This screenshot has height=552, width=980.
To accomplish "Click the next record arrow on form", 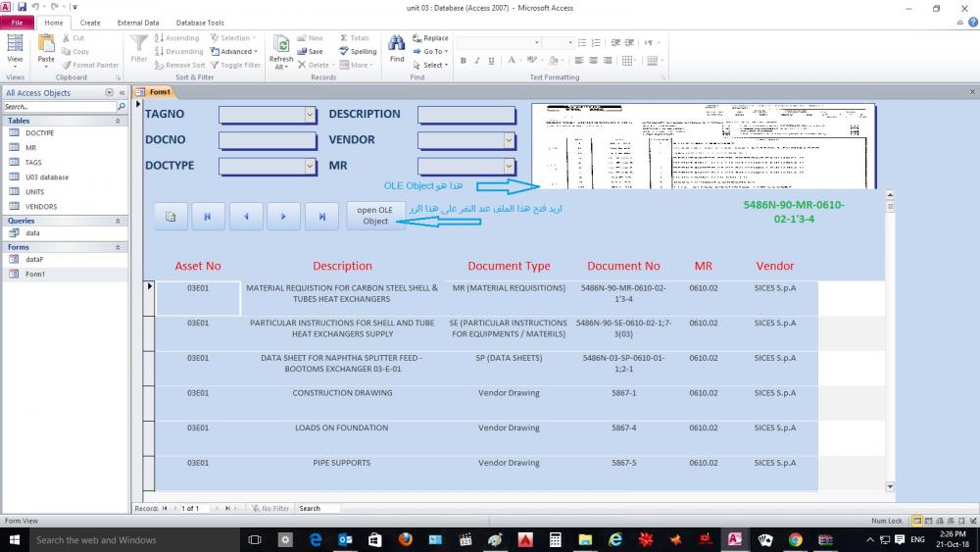I will (x=284, y=217).
